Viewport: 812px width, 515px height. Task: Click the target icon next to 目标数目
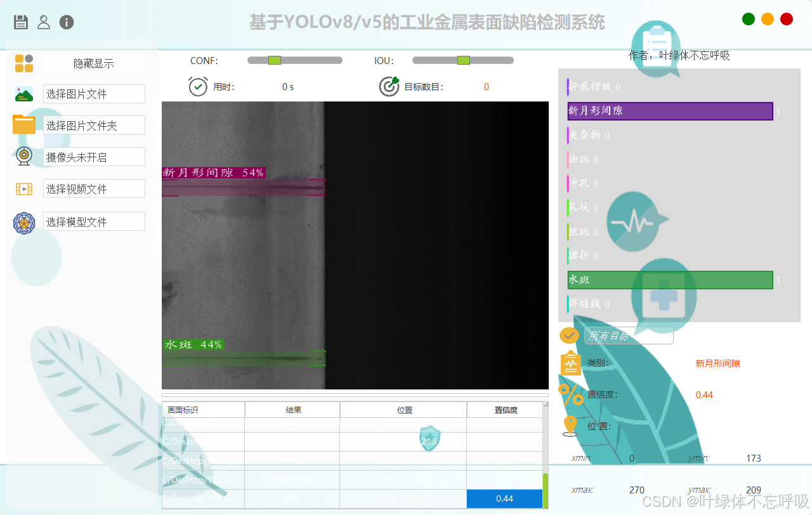[389, 86]
